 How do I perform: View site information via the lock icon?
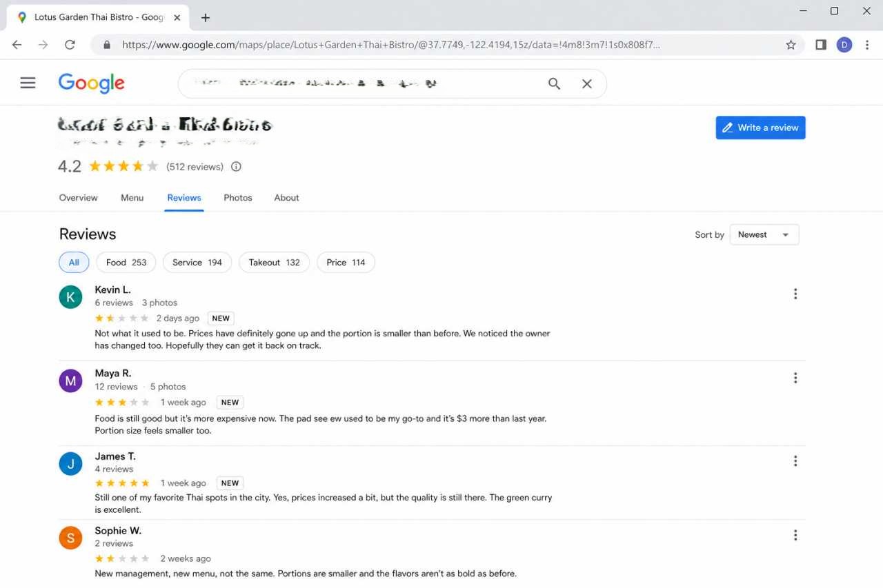pos(107,45)
